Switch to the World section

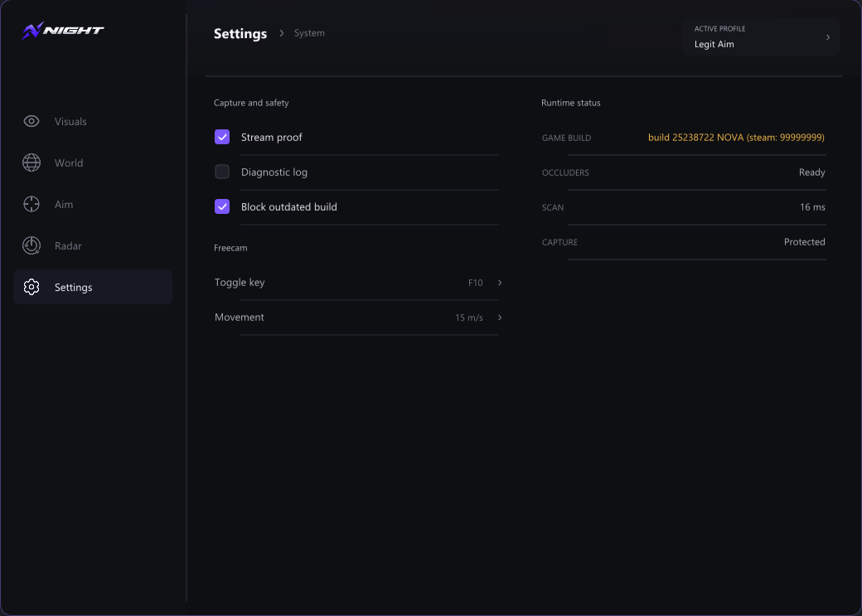pos(93,162)
